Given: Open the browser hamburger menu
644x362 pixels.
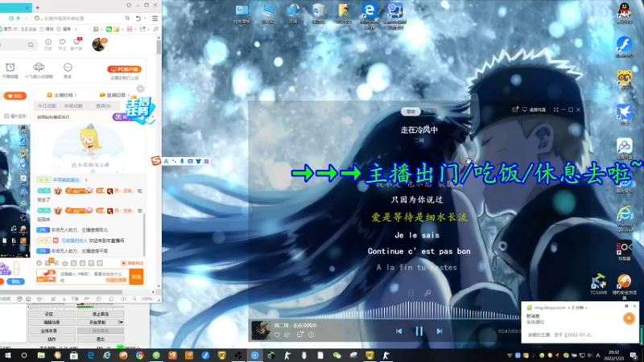Looking at the screenshot, I should [155, 19].
